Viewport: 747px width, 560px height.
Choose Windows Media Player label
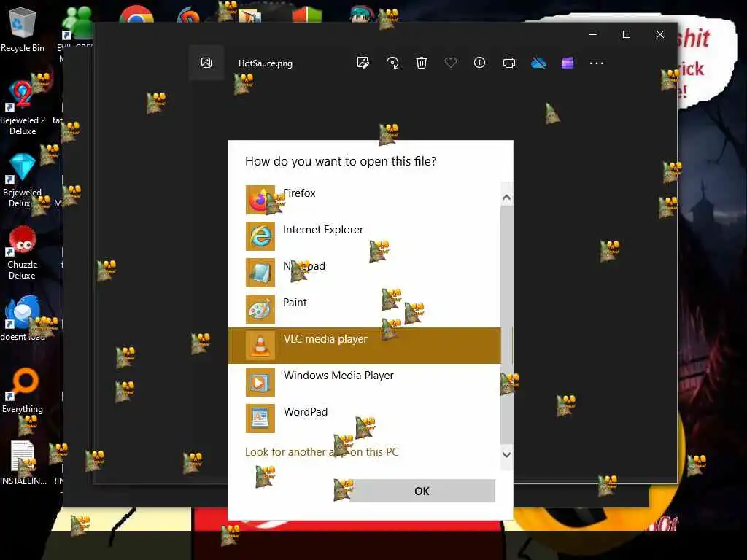(x=338, y=376)
